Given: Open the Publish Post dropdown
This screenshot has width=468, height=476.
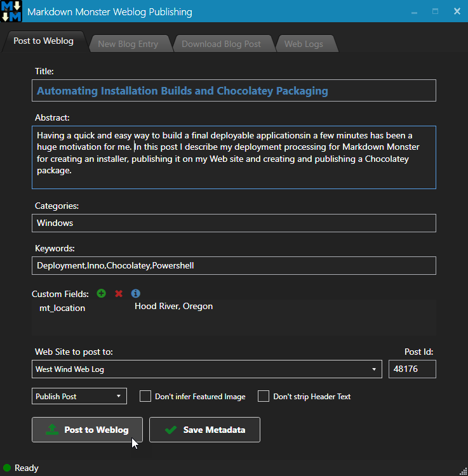Looking at the screenshot, I should (x=79, y=396).
